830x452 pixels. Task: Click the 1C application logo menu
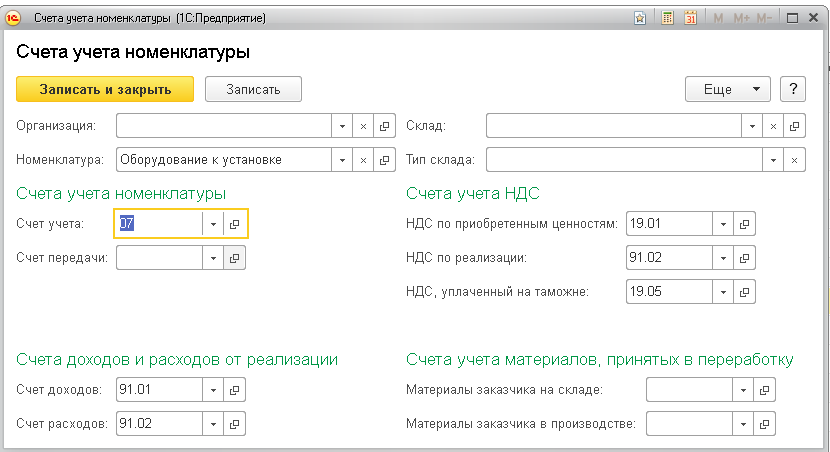coord(14,18)
